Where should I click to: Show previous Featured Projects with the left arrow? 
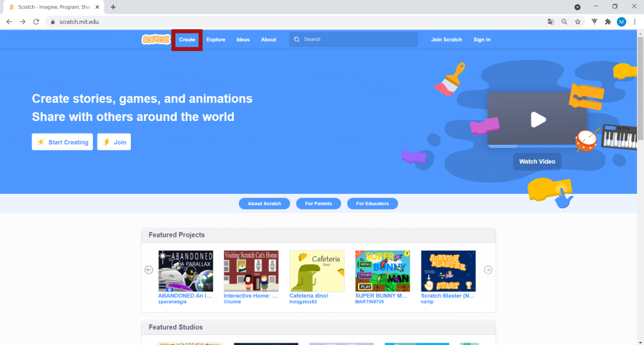tap(148, 269)
